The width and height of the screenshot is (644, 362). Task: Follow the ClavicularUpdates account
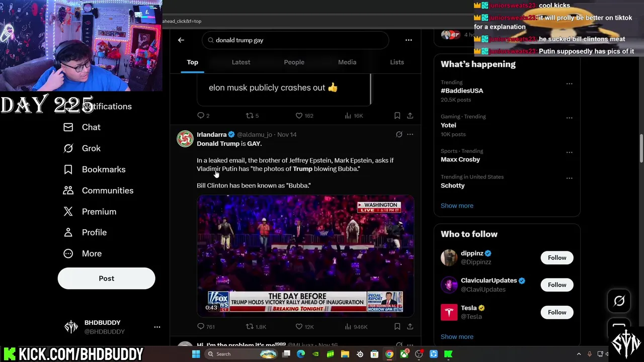(x=557, y=285)
